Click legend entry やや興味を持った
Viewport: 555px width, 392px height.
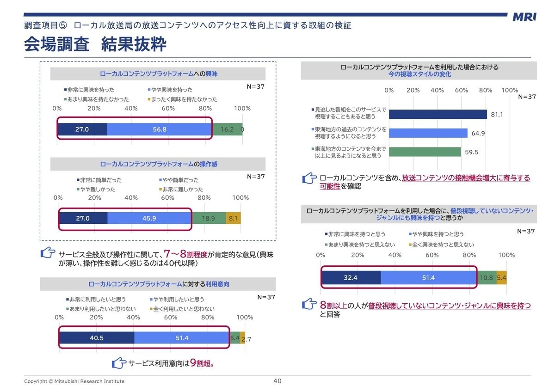click(x=169, y=90)
